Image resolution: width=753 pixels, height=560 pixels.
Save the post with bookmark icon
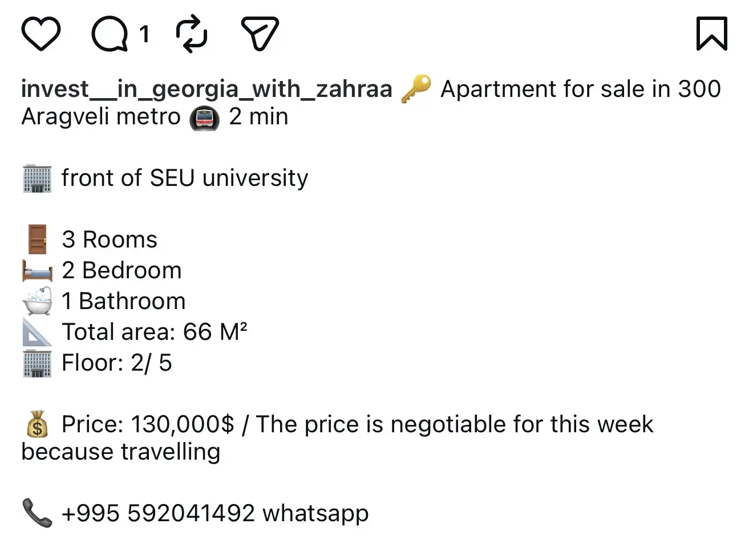[x=711, y=34]
